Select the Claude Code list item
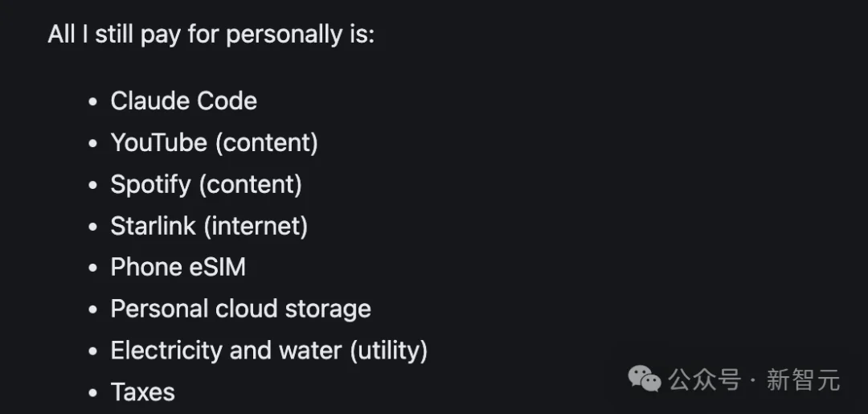This screenshot has height=414, width=868. 184,100
